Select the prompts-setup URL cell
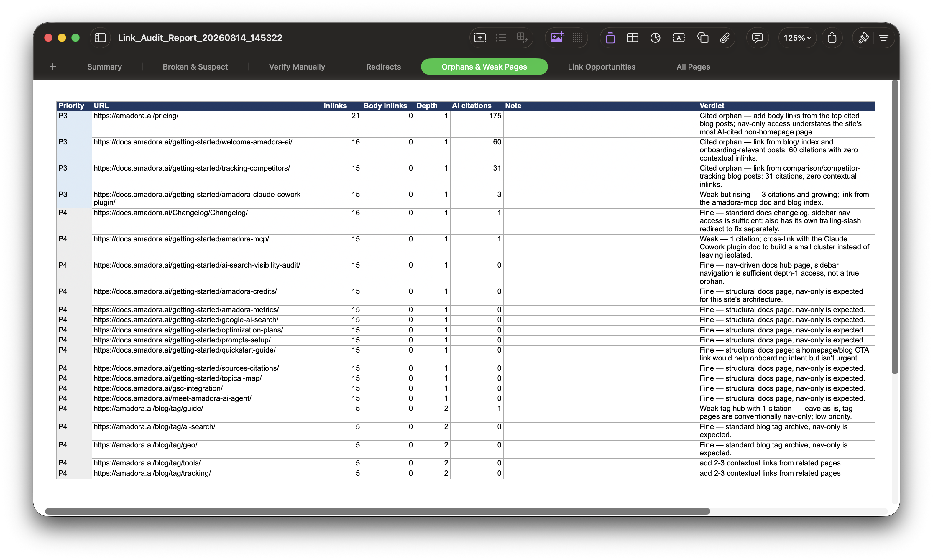 point(207,340)
